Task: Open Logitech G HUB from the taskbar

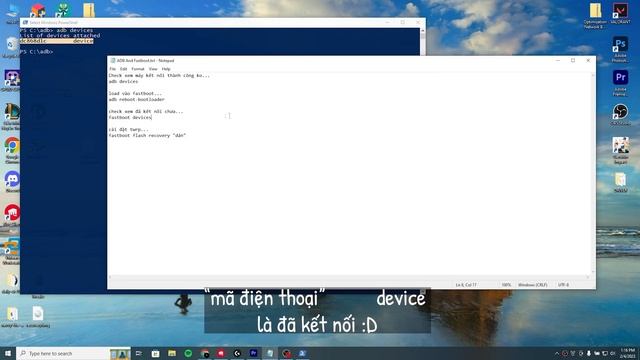Action: coord(237,353)
